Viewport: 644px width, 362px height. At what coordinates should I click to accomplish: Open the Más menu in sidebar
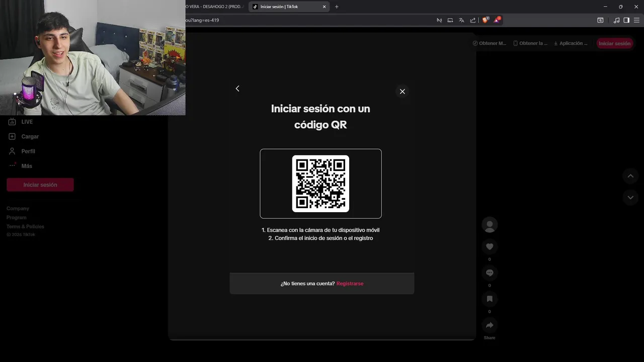point(20,166)
